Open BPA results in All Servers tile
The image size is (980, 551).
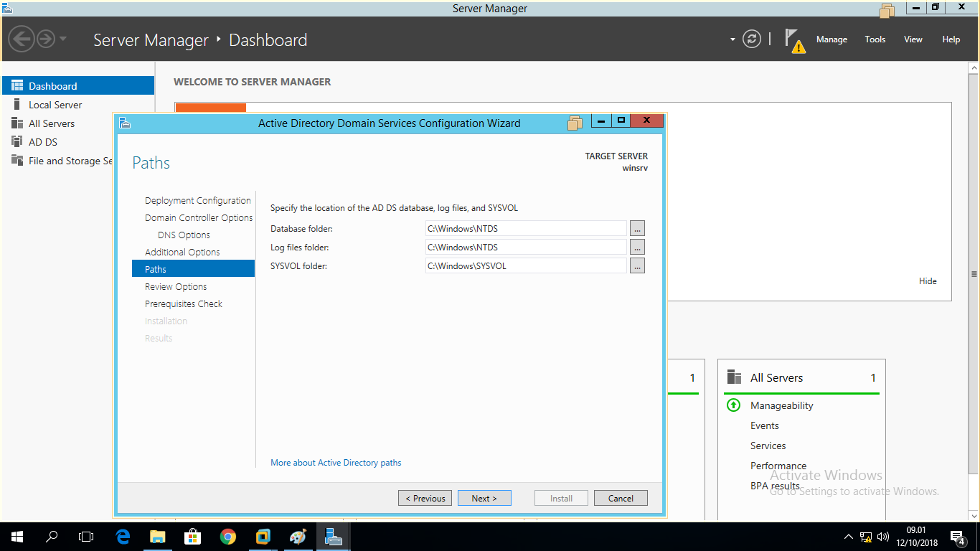tap(775, 486)
